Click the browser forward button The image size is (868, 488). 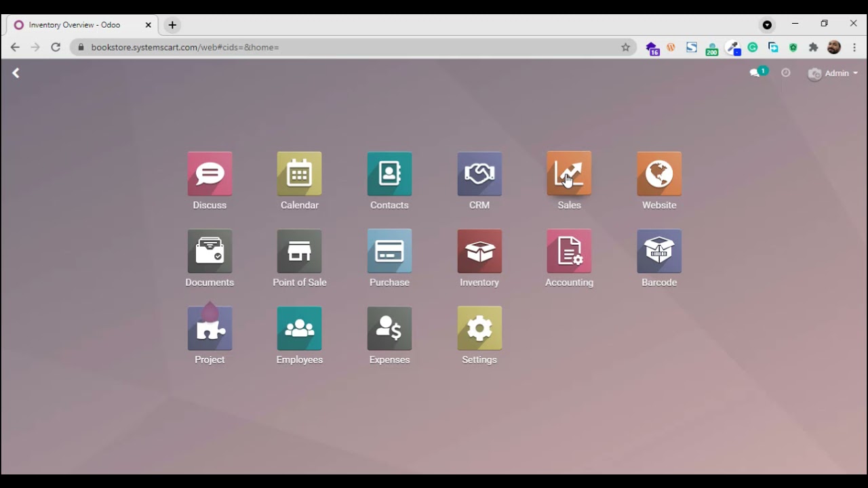pyautogui.click(x=35, y=47)
